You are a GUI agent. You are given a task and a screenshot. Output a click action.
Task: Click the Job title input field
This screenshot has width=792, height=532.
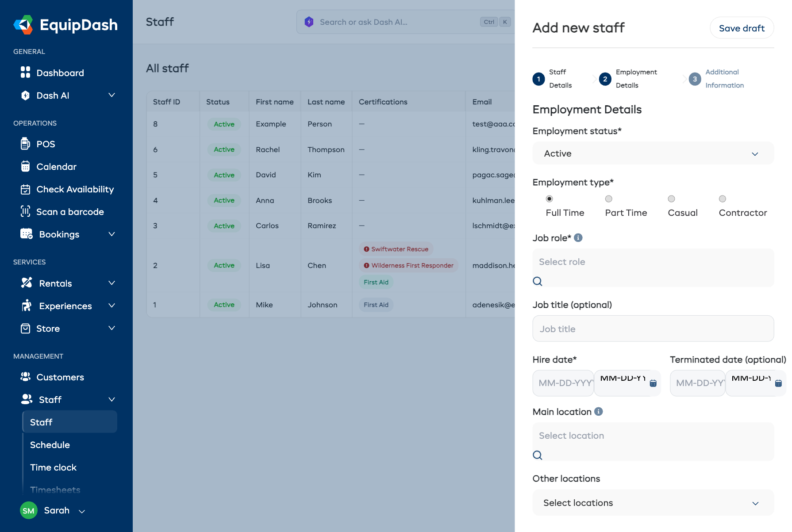[653, 329]
